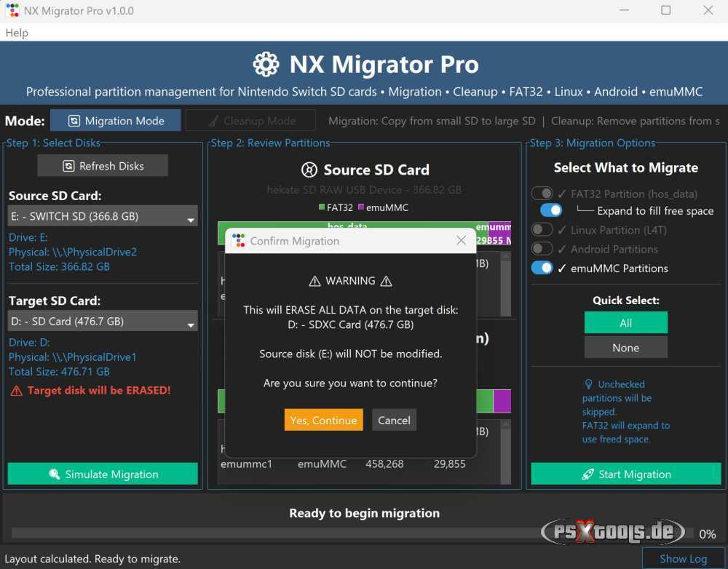The width and height of the screenshot is (728, 569).
Task: Disable the emuMMC Partitions toggle
Action: [x=542, y=268]
